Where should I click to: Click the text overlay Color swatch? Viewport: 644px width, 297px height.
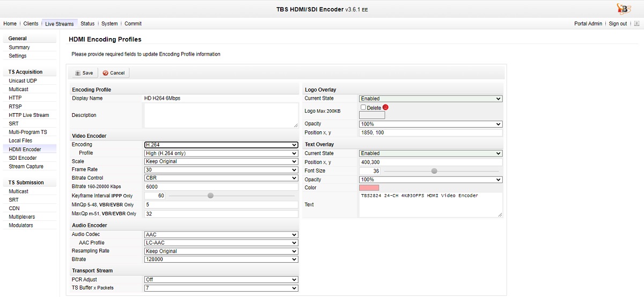click(369, 188)
